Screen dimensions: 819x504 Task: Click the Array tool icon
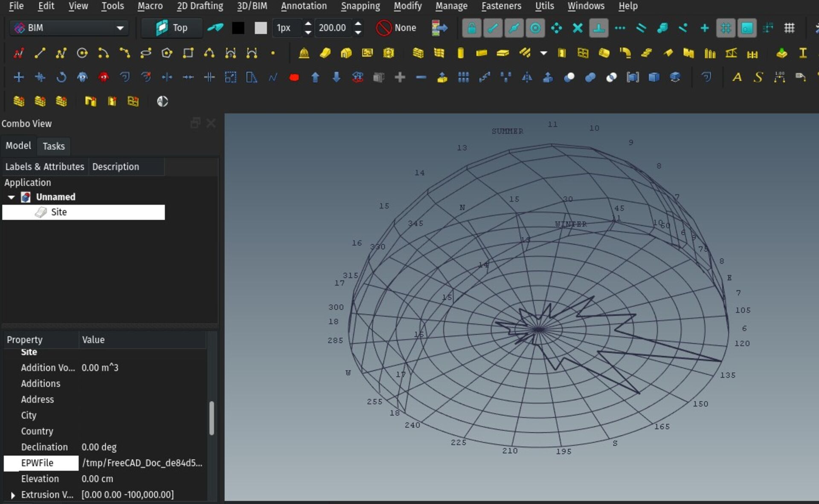(x=463, y=77)
